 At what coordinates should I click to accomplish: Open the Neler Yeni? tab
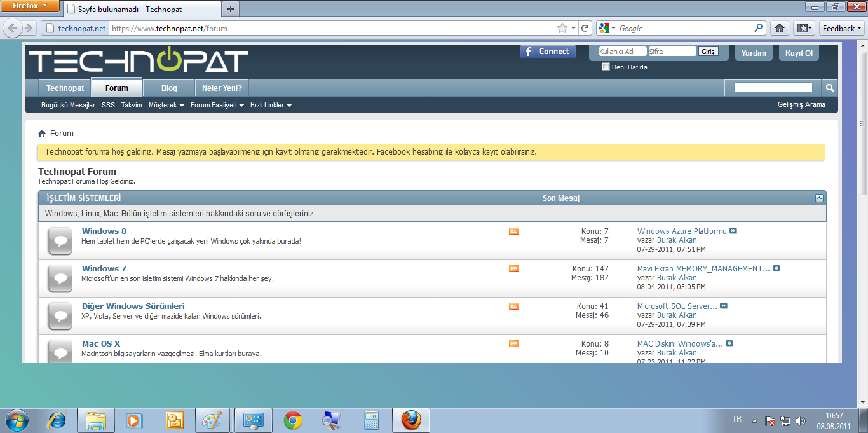(222, 88)
